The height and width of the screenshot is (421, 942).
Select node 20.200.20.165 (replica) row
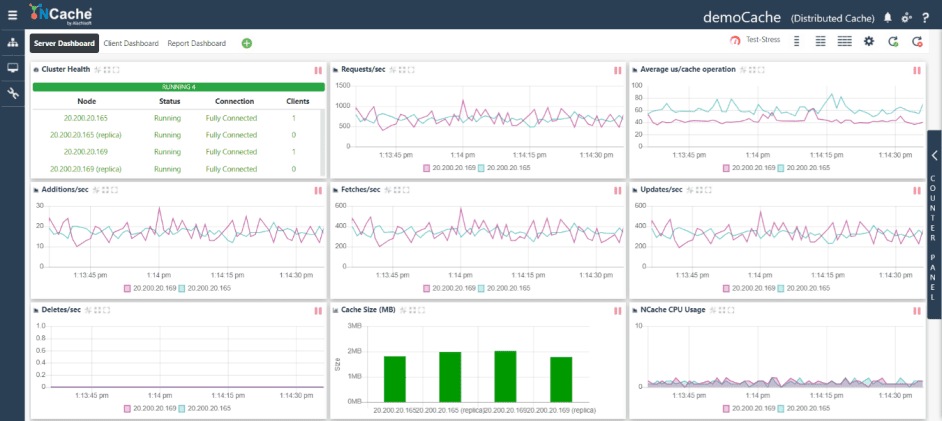177,135
